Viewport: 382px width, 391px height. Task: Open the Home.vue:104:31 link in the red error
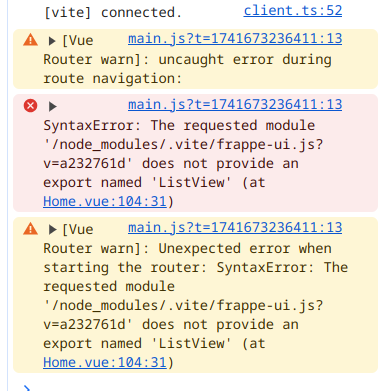click(x=105, y=202)
